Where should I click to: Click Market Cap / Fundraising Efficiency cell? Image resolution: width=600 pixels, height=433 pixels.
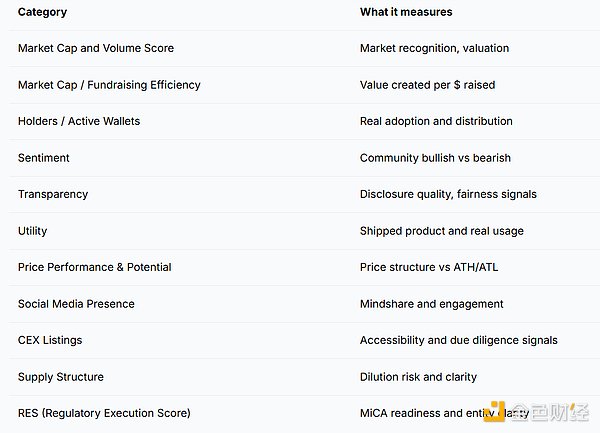[x=109, y=85]
